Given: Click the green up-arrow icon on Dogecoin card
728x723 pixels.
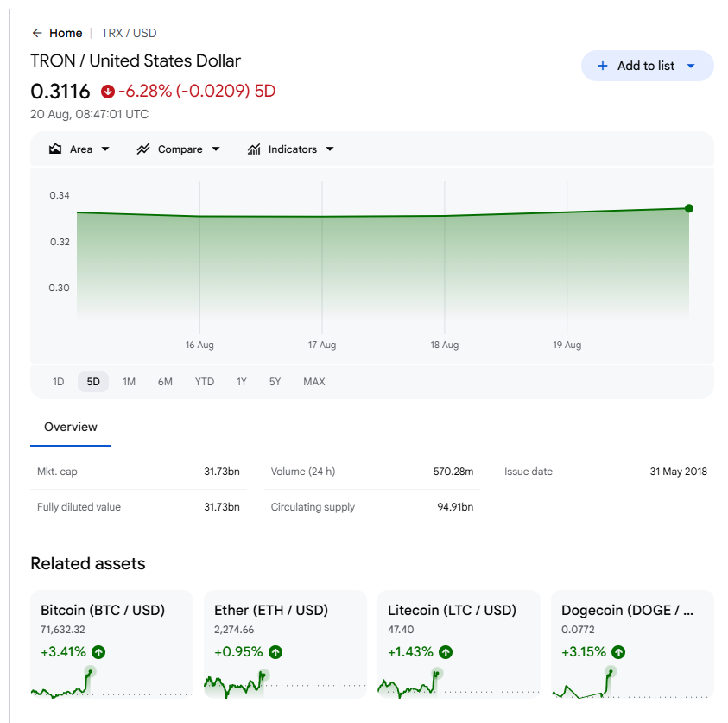Looking at the screenshot, I should 618,652.
